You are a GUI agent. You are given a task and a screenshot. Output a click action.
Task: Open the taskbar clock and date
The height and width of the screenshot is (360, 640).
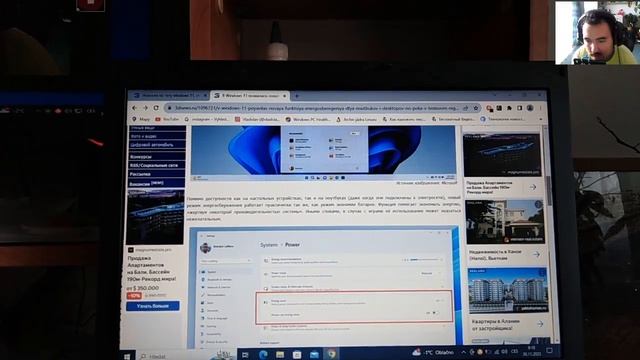point(531,351)
